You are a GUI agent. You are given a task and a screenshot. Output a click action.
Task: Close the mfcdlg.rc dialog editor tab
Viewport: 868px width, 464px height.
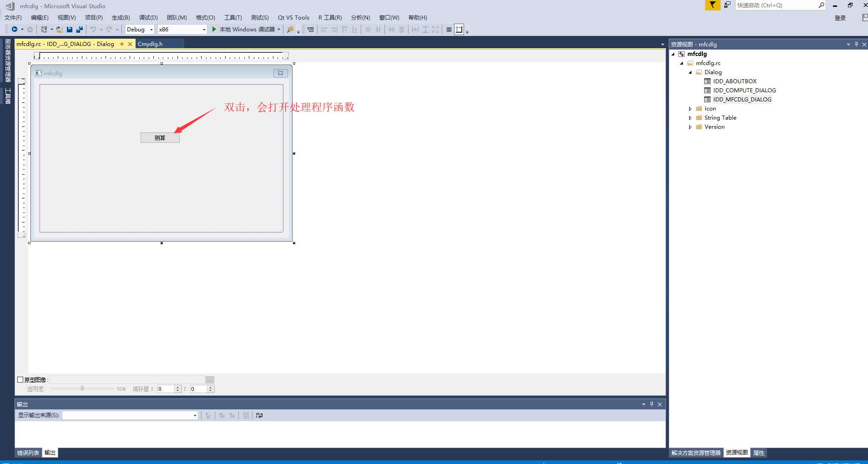coord(130,44)
